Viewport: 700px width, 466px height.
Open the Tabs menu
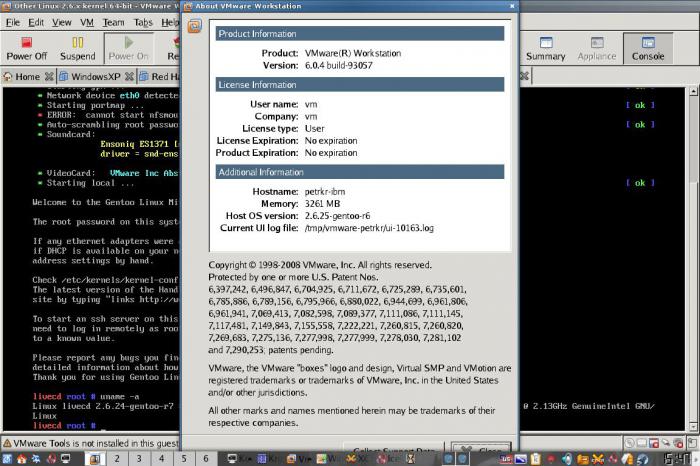143,22
